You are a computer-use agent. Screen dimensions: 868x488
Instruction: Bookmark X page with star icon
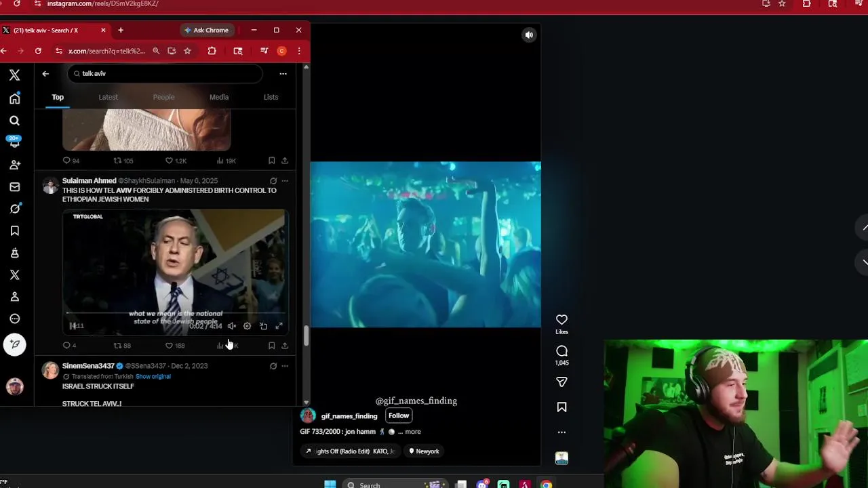click(x=187, y=51)
